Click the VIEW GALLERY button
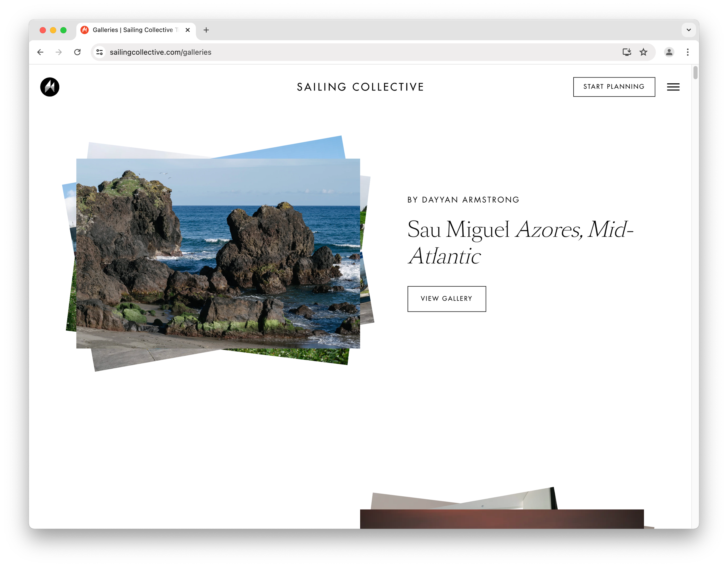This screenshot has width=728, height=567. tap(446, 299)
